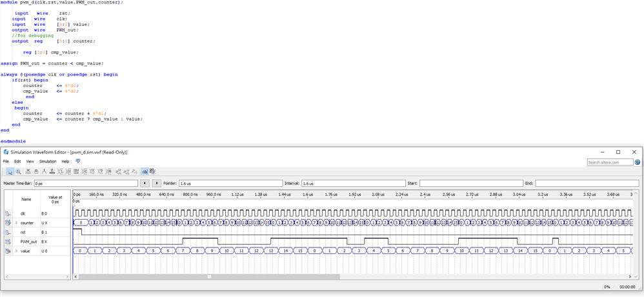The image size is (644, 297).
Task: Click the 0% progress status
Action: coord(607,287)
